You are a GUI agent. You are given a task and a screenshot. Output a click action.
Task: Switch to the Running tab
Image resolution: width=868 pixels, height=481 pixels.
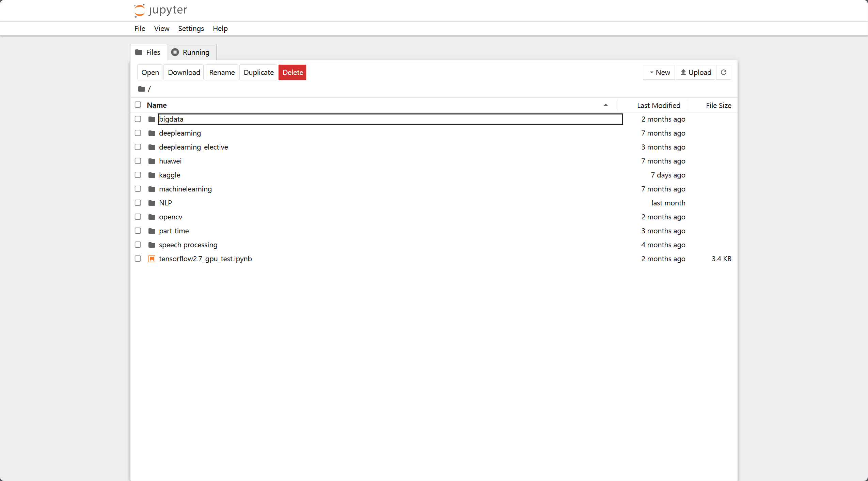coord(191,52)
